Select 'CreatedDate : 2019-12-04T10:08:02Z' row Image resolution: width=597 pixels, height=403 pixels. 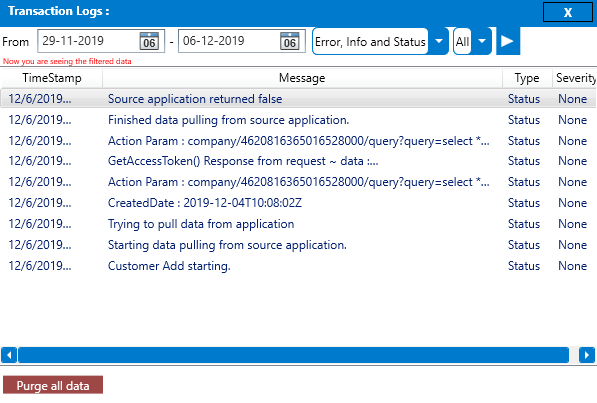[x=298, y=203]
